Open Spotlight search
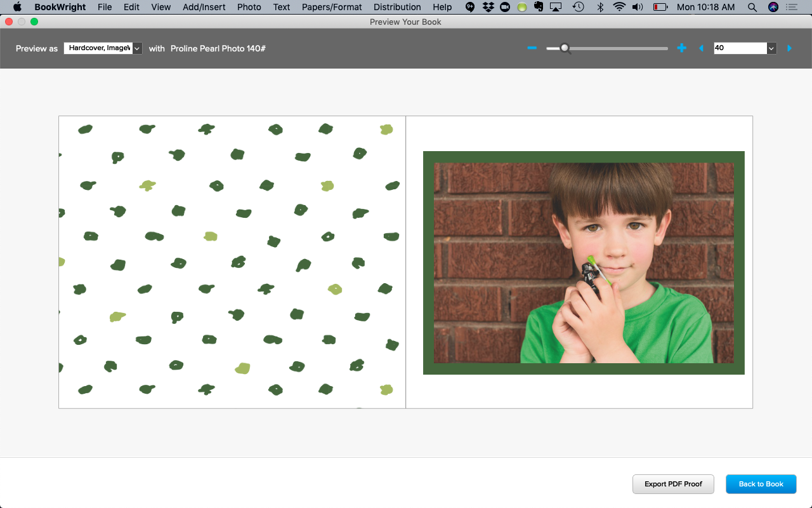The image size is (812, 508). click(752, 7)
